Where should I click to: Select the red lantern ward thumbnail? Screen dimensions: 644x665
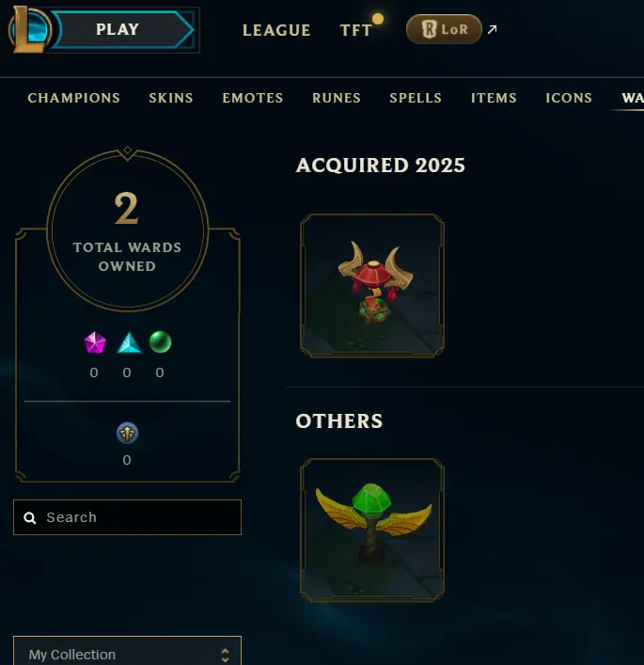click(371, 285)
